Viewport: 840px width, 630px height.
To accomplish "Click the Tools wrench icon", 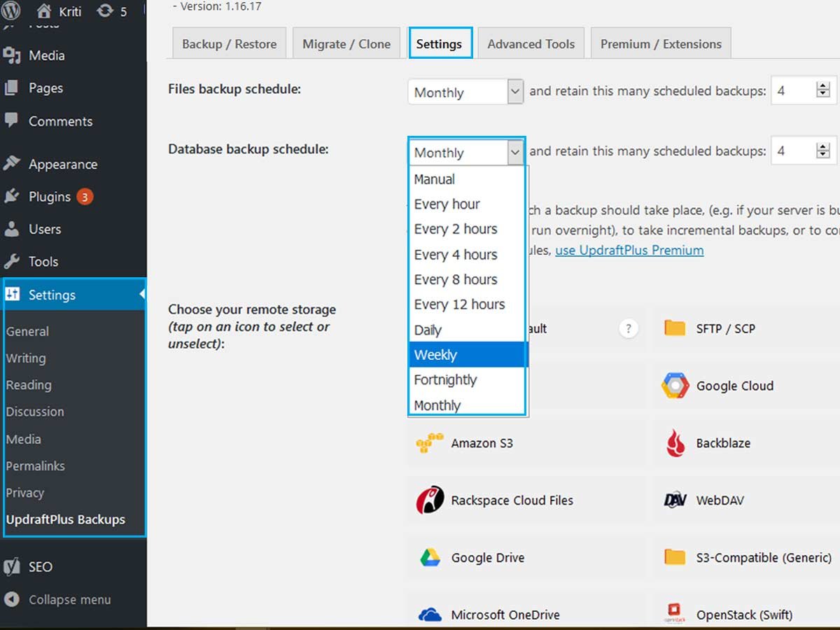I will (x=11, y=261).
